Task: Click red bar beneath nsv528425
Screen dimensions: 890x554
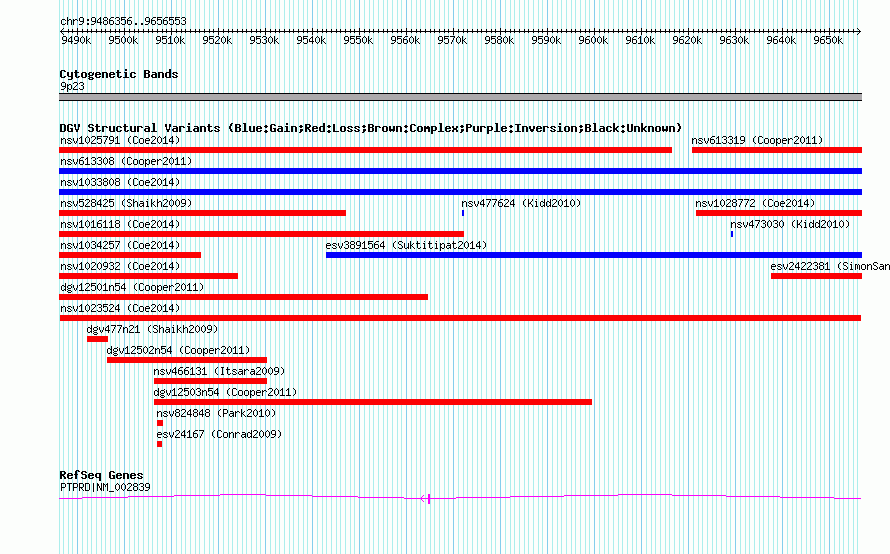Action: (x=203, y=213)
